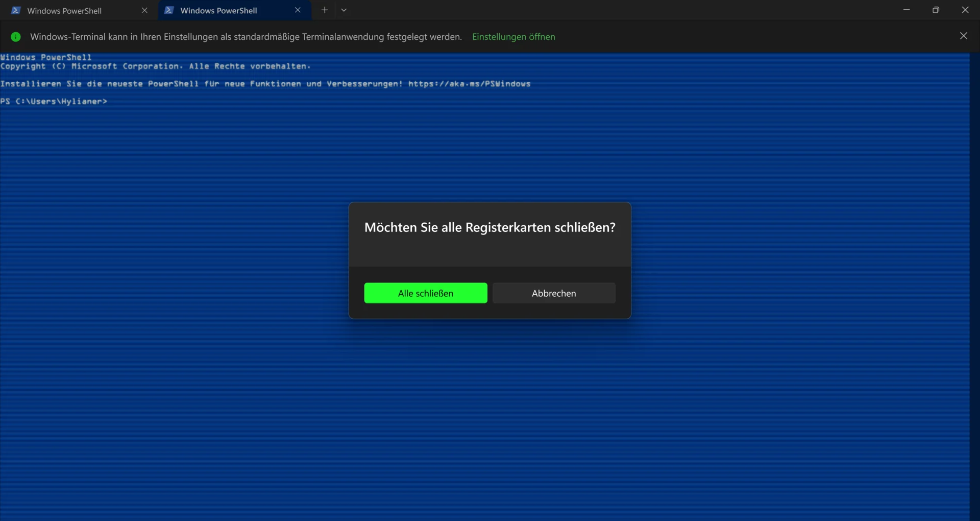Select the second Windows PowerShell tab
Screen dimensions: 980x521
(x=235, y=10)
